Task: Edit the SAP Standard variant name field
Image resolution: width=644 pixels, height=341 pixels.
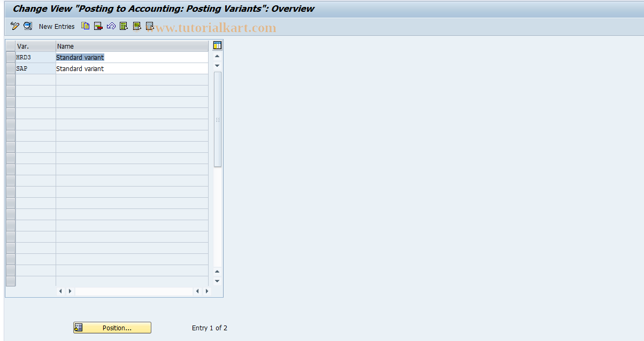Action: (x=132, y=68)
